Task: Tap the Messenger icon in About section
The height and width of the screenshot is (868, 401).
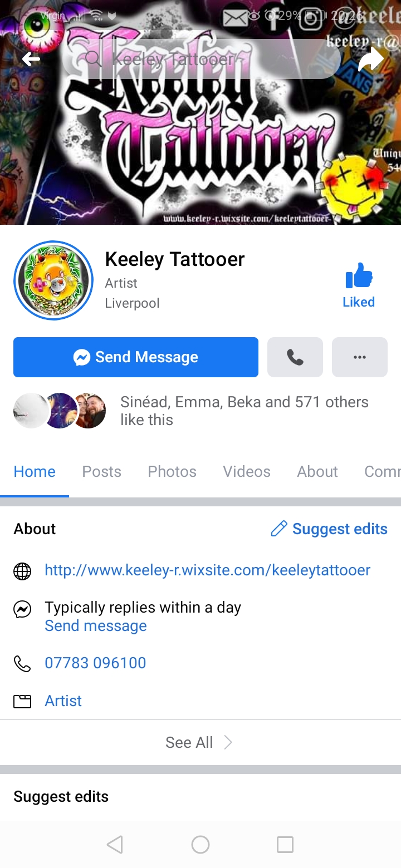Action: (x=22, y=610)
